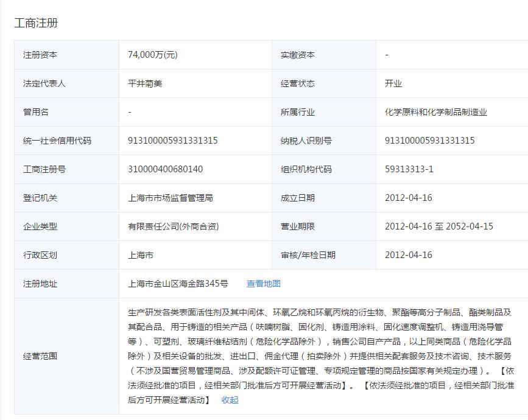The image size is (528, 420).
Task: Select the 工商注册 section heading
Action: pos(36,23)
